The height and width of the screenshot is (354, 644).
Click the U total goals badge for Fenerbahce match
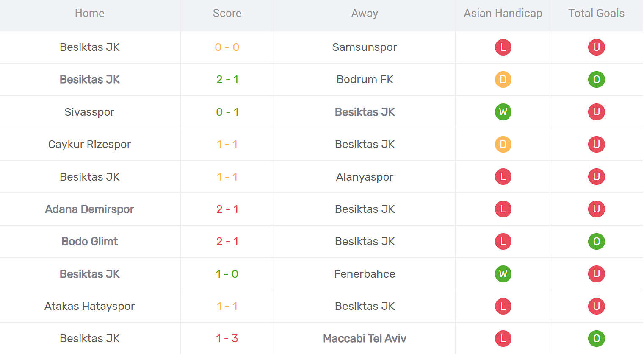tap(596, 274)
